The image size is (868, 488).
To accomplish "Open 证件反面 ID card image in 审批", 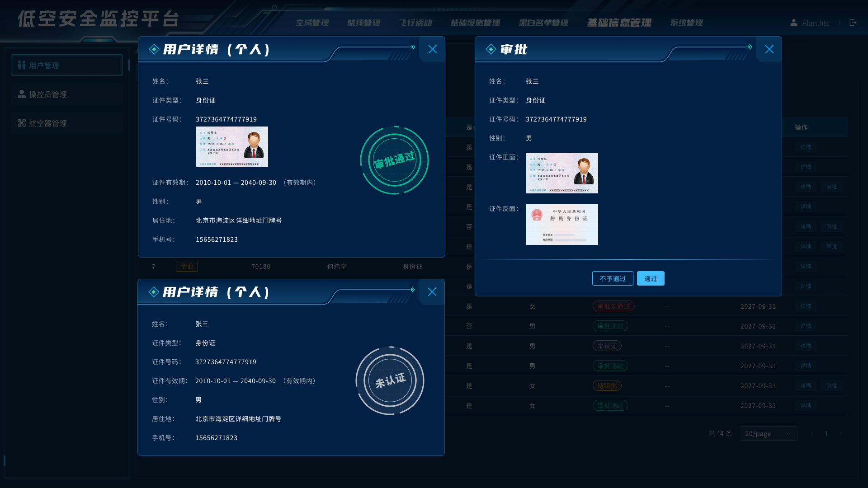I will pos(562,225).
